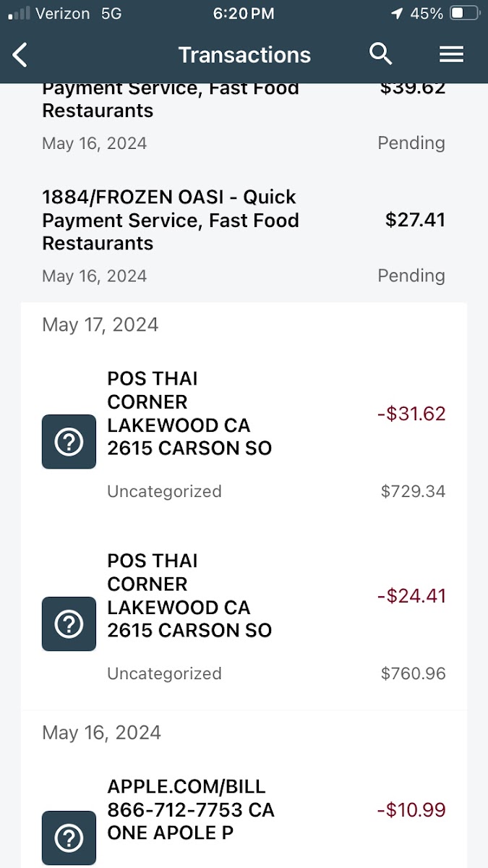
Task: Tap the -$10.99 Apple charge amount
Action: click(x=411, y=810)
